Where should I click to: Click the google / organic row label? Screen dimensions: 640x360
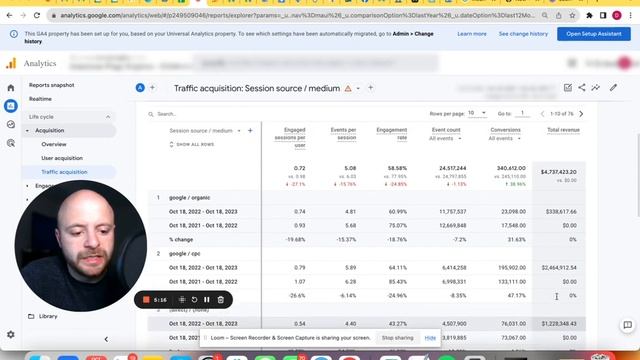189,198
